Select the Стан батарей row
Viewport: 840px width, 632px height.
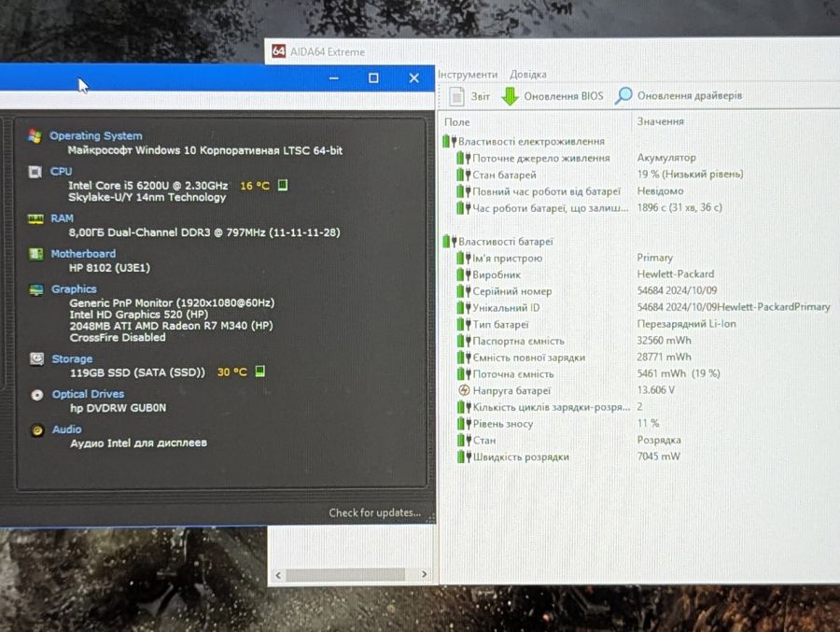coord(497,175)
